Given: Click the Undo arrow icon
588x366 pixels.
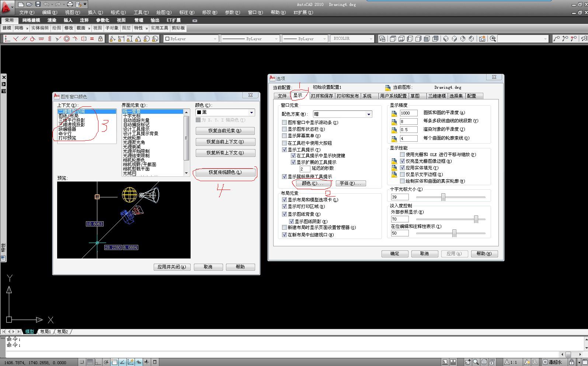Looking at the screenshot, I should click(46, 4).
